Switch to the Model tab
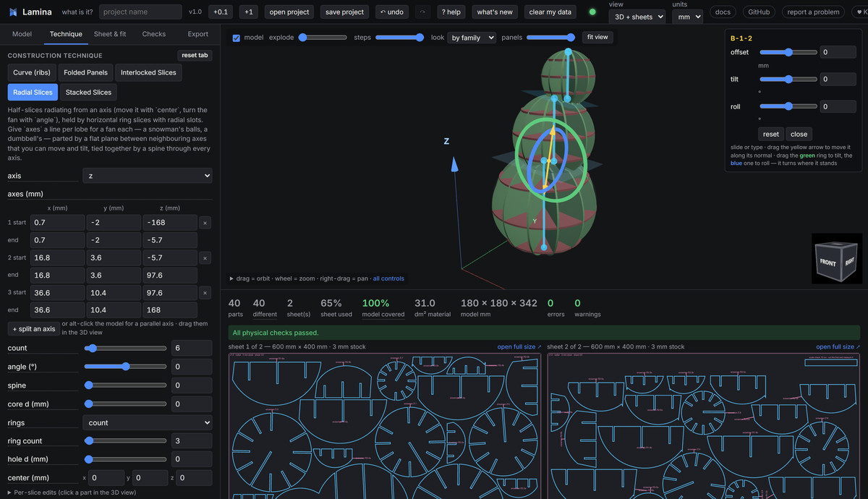 [x=22, y=34]
